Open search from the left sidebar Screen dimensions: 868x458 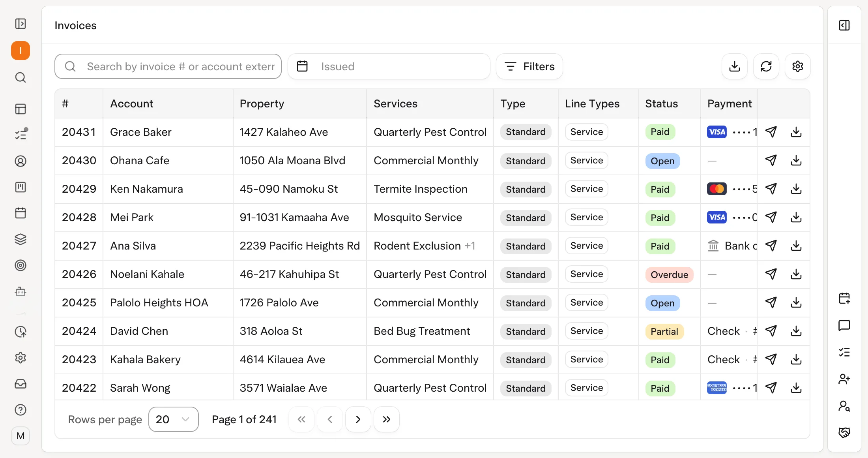pos(21,77)
